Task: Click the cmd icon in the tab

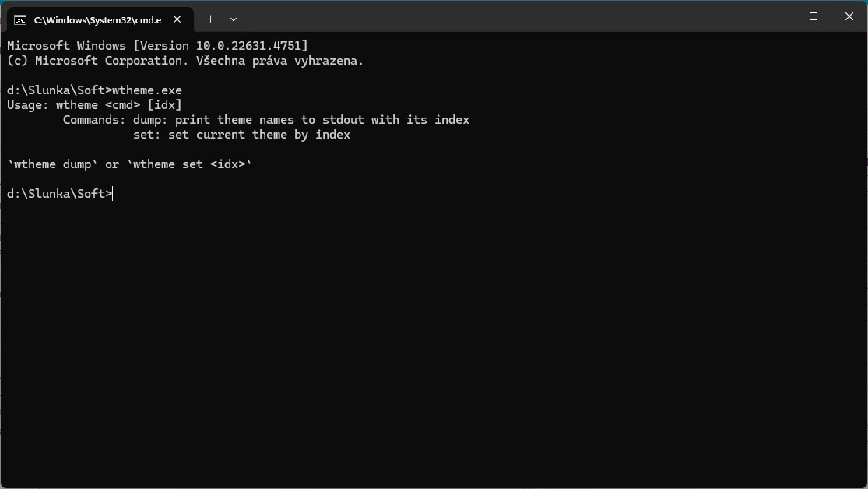Action: point(20,20)
